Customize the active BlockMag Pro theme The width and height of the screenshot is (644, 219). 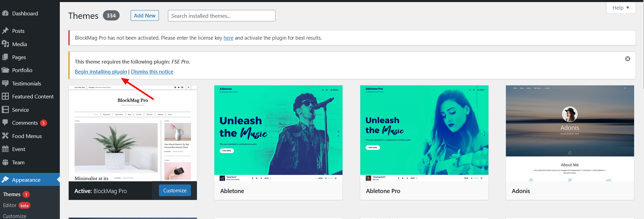coord(175,190)
